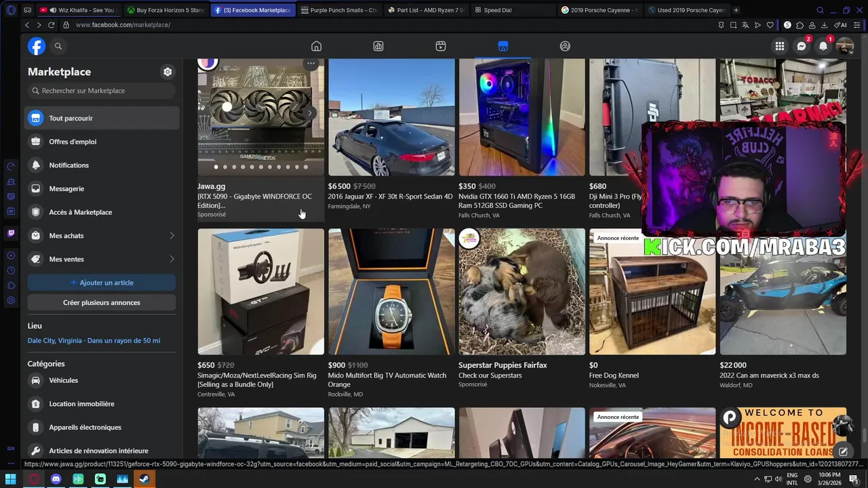Click Créer plusieurs annonces button

pos(102,302)
